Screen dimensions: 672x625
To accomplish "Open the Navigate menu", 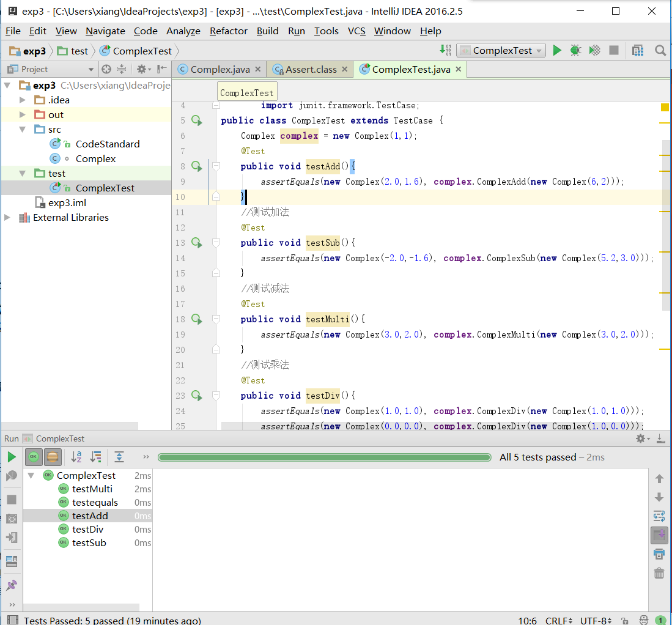I will (105, 31).
